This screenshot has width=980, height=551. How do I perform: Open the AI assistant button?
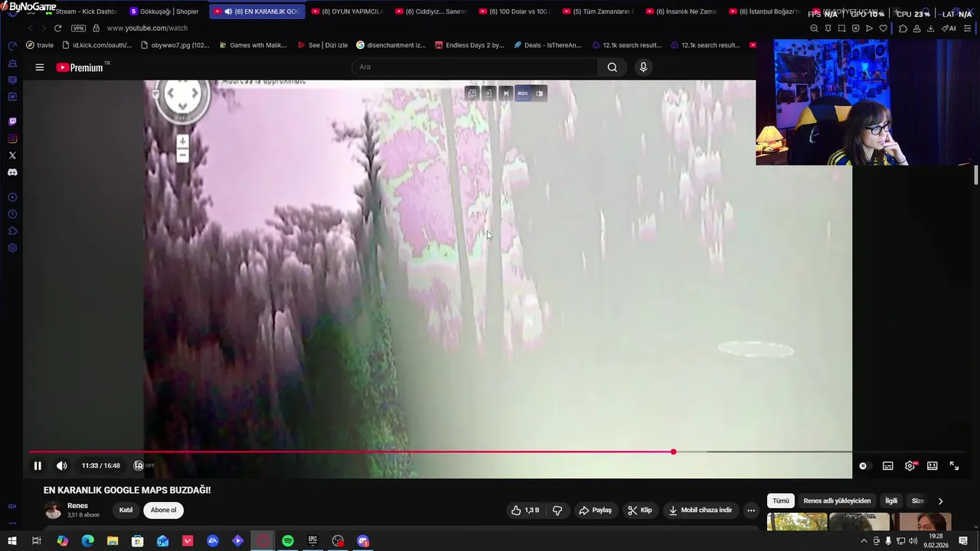pyautogui.click(x=949, y=28)
